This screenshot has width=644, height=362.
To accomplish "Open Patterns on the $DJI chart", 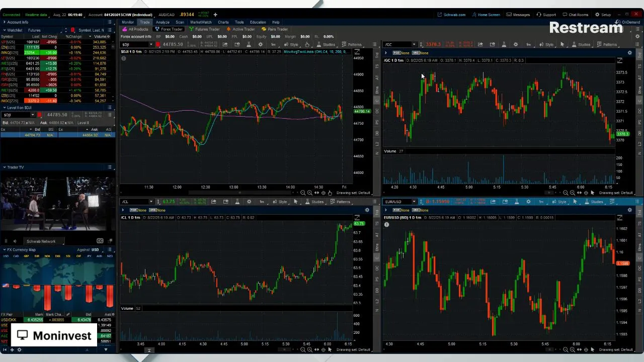I will 352,44.
